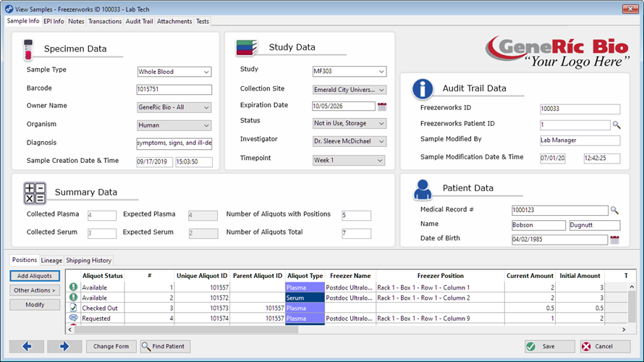Click the Medical Record search magnifier icon
Image resolution: width=644 pixels, height=362 pixels.
(x=614, y=211)
